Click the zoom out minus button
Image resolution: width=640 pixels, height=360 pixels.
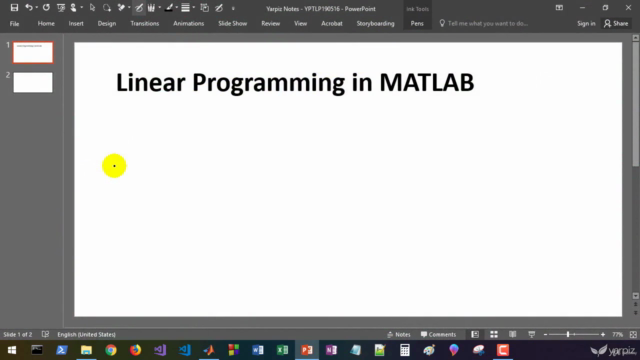545,335
